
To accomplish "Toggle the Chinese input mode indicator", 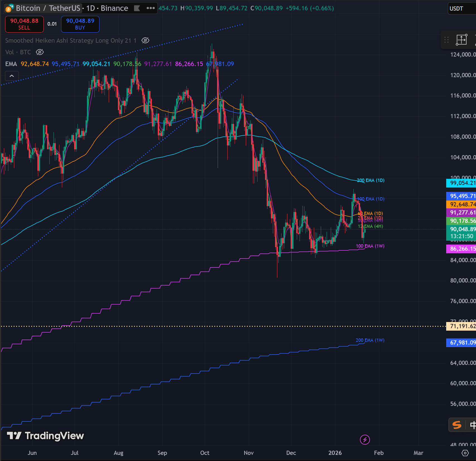I will [473, 425].
